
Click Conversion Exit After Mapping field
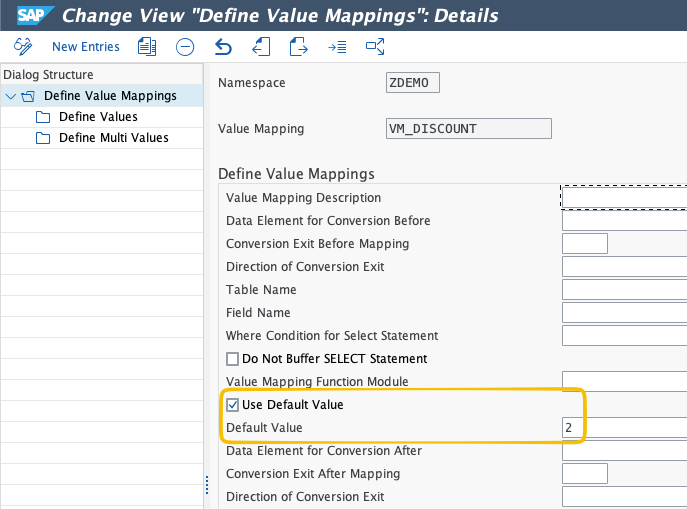[584, 474]
